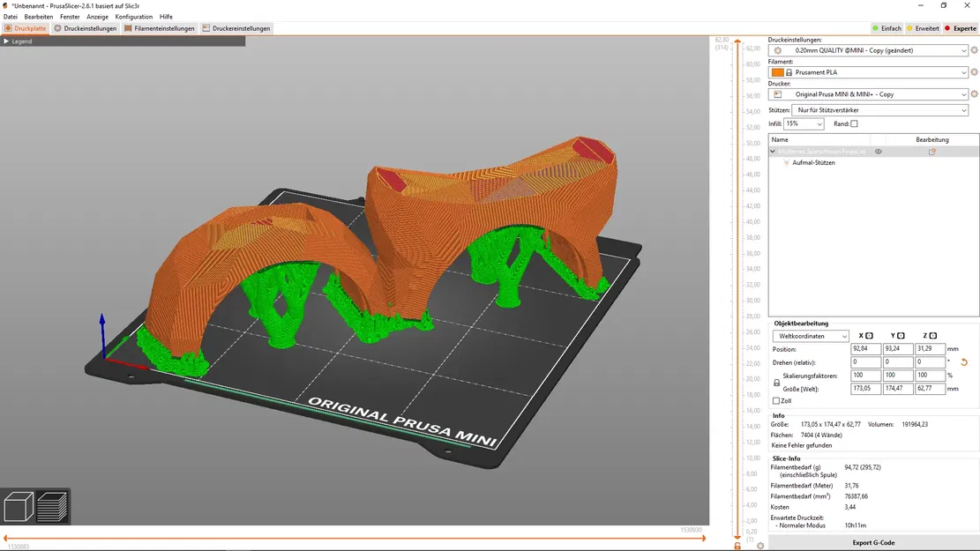Open the Infill percentage dropdown
Viewport: 980px width, 551px height.
click(803, 123)
